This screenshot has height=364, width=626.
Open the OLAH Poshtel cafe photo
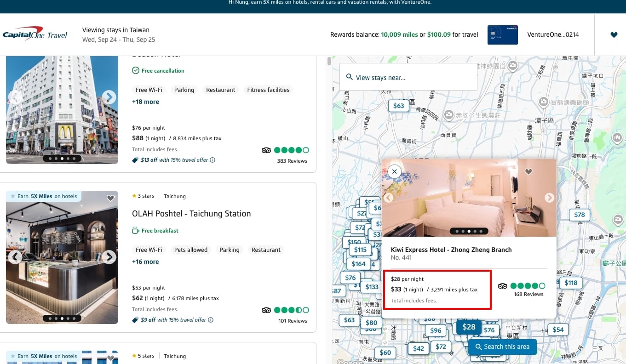(x=62, y=257)
